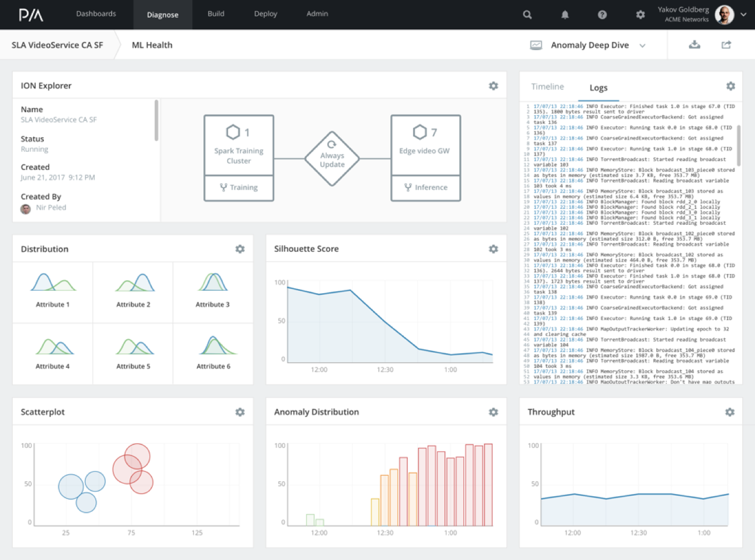
Task: Click the ACME Networks organization label
Action: pos(687,20)
